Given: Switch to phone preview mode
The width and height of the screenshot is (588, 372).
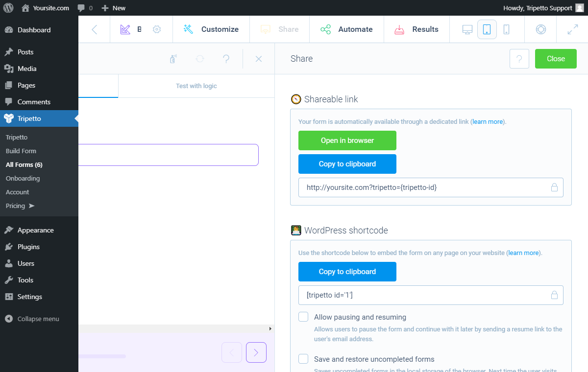Looking at the screenshot, I should coord(507,29).
